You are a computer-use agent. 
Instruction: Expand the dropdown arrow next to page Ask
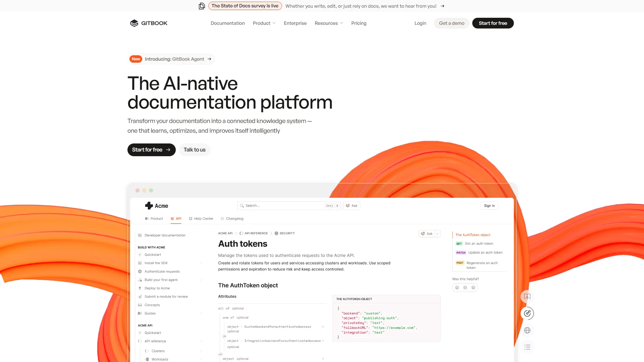pos(438,234)
